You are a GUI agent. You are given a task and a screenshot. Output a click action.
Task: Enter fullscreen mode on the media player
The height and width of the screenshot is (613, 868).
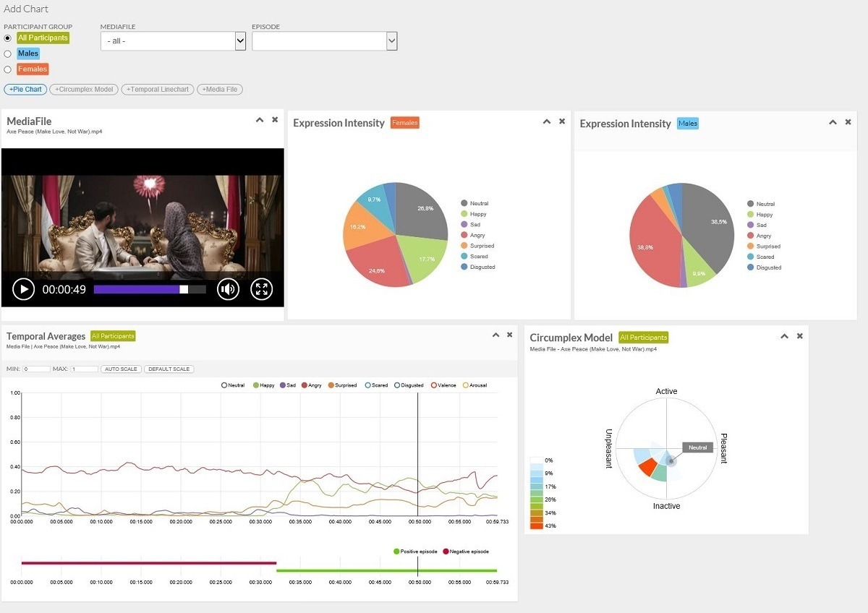[262, 290]
